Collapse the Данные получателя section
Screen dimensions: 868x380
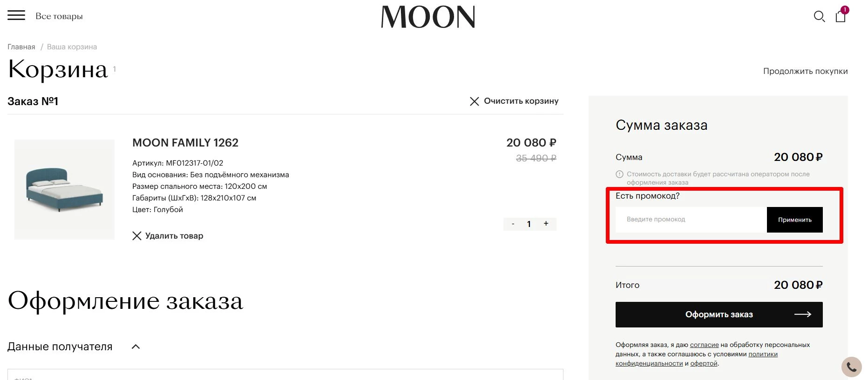(136, 346)
